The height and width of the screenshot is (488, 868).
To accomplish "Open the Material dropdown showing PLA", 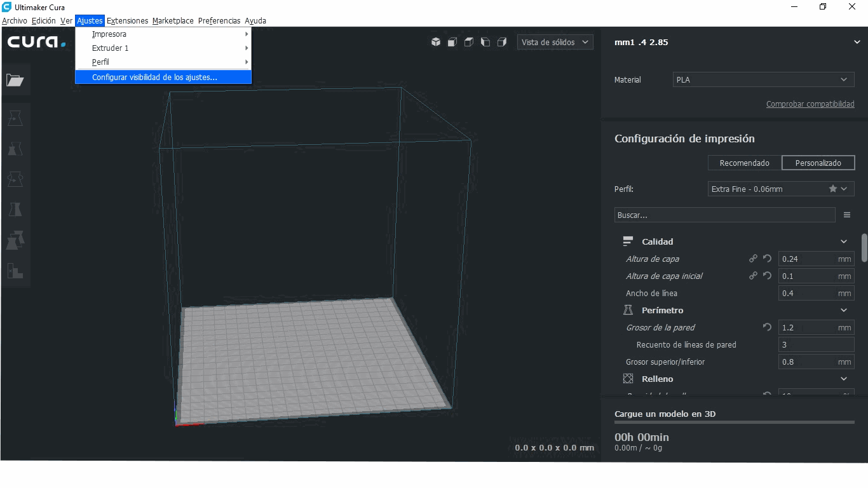I will pyautogui.click(x=763, y=79).
